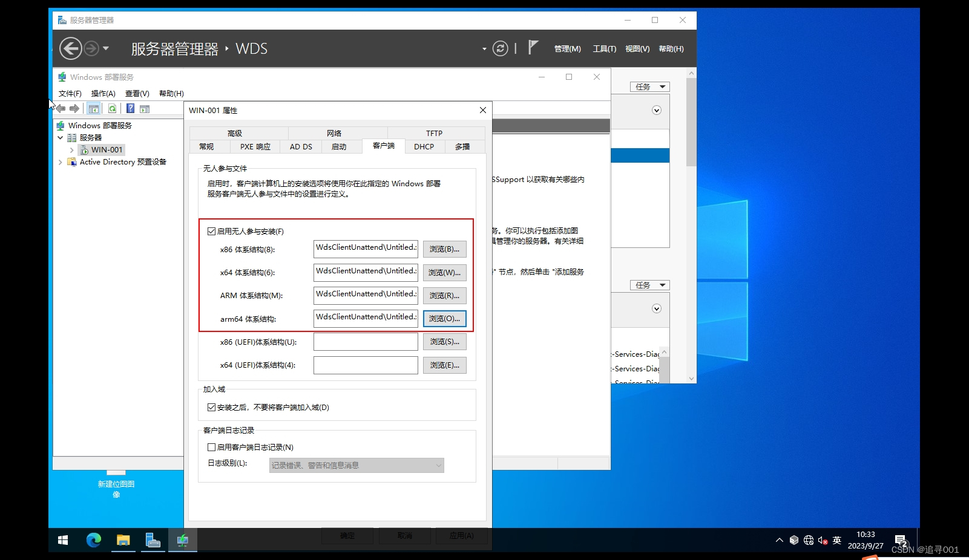Open the blue help toolbar icon
Image resolution: width=969 pixels, height=560 pixels.
click(x=130, y=109)
